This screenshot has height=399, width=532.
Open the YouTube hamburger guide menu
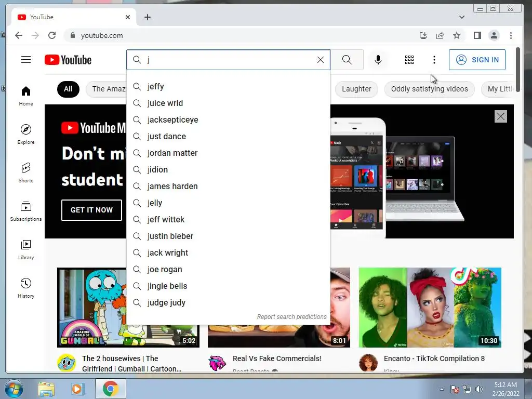click(x=26, y=60)
